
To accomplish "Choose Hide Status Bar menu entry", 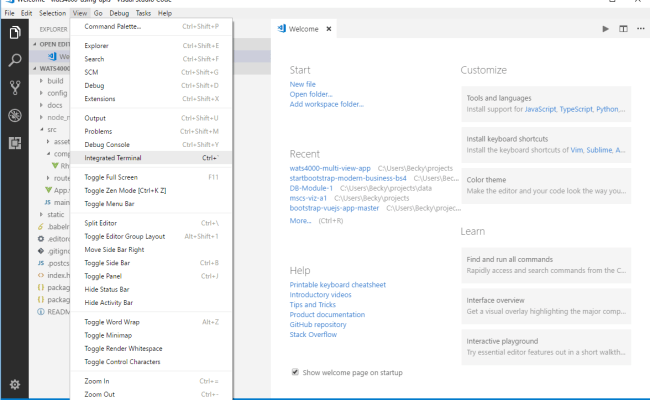I will click(151, 289).
